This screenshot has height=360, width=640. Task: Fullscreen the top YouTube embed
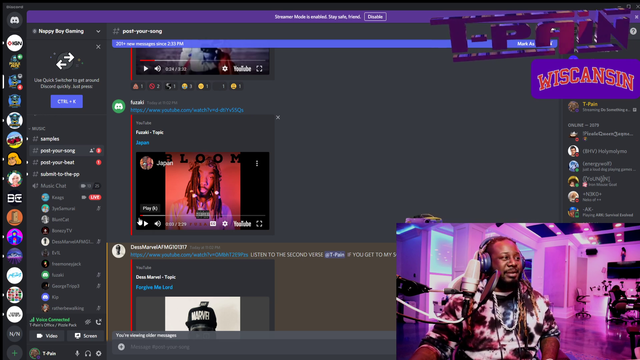pyautogui.click(x=259, y=69)
